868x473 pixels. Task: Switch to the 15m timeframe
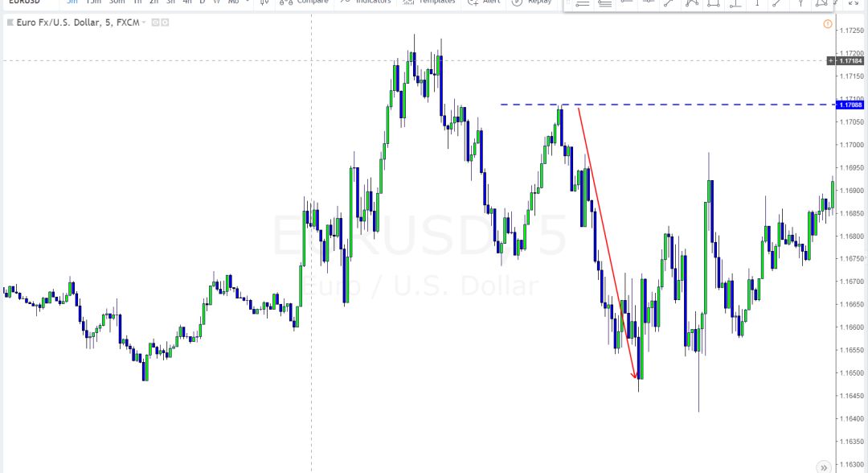click(93, 2)
